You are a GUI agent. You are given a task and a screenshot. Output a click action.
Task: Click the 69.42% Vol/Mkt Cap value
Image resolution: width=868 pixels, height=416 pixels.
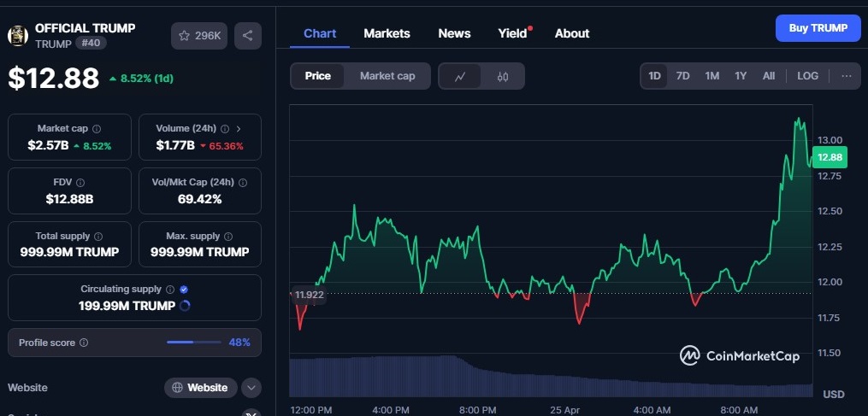(200, 199)
